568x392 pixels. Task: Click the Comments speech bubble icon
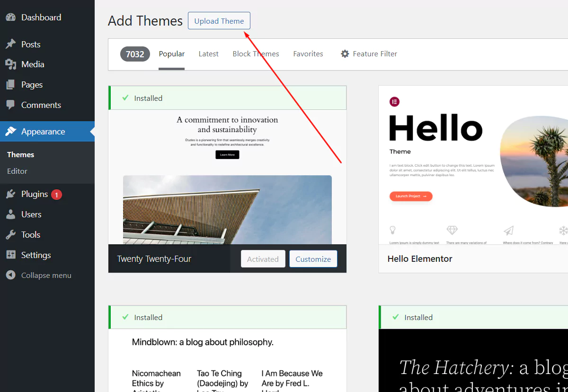pyautogui.click(x=10, y=105)
